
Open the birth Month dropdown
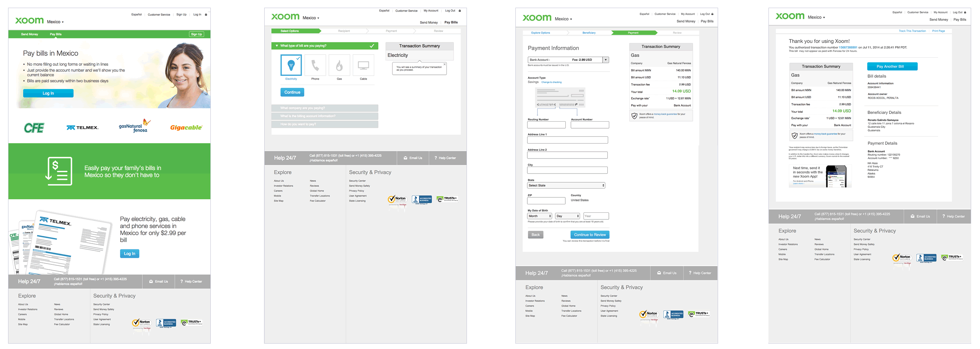[539, 216]
